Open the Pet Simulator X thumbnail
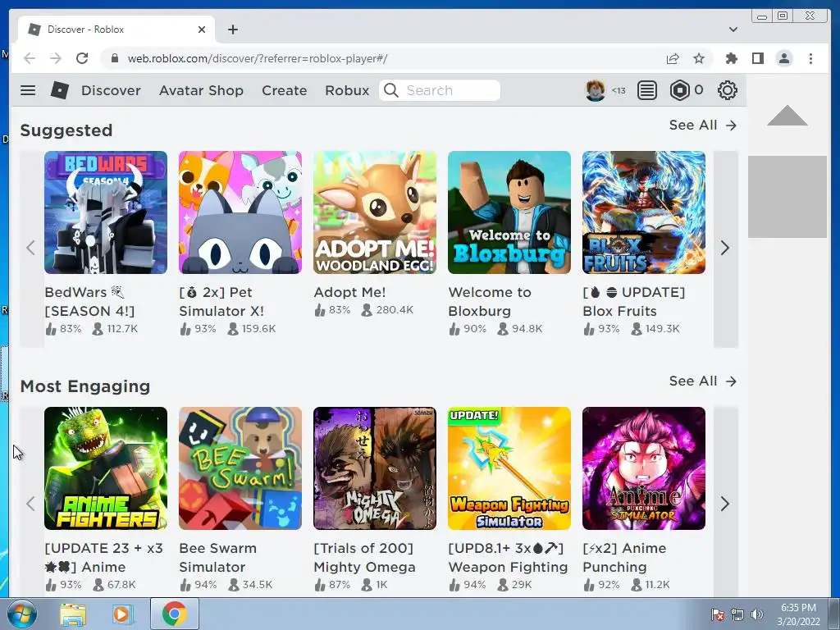 tap(240, 212)
